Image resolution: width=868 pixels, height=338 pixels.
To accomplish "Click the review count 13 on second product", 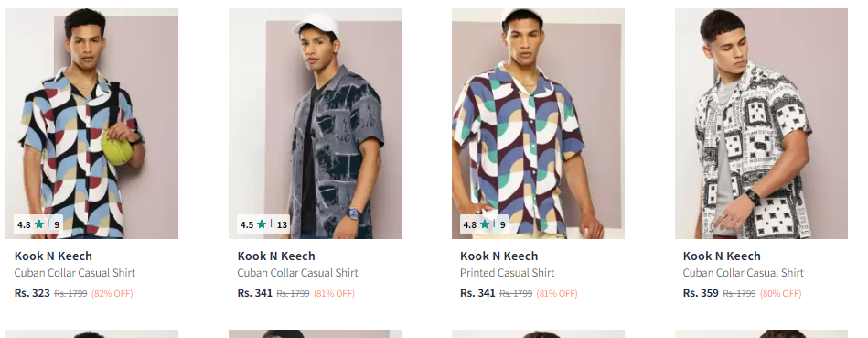I will [x=282, y=225].
